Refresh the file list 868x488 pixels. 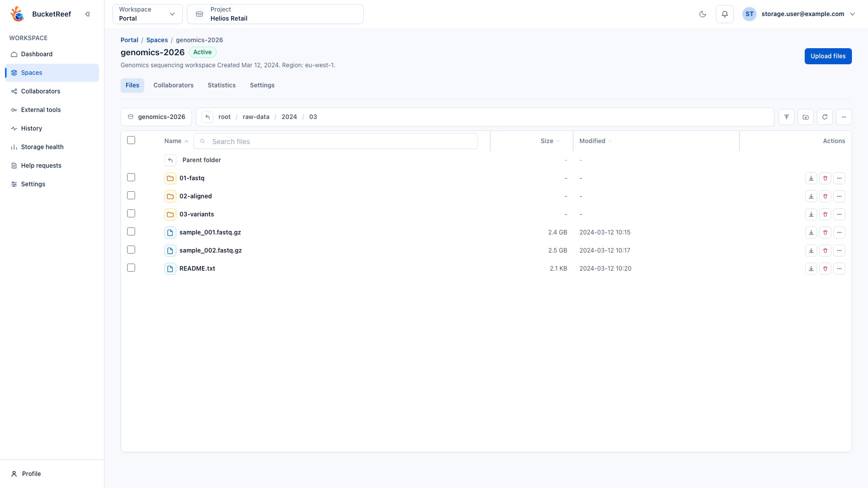pyautogui.click(x=825, y=117)
